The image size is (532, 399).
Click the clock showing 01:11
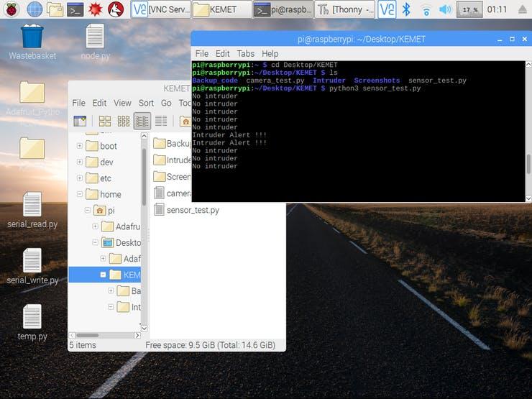pos(497,9)
